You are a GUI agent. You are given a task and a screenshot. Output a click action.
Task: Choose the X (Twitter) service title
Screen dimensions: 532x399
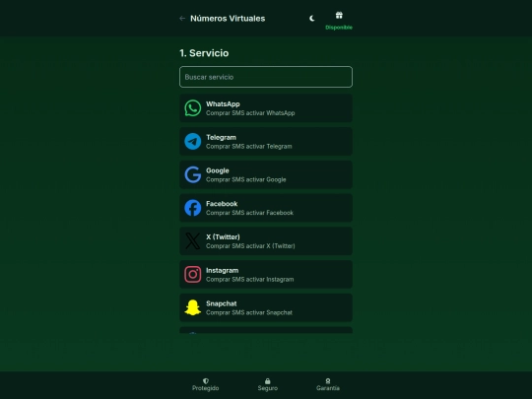click(x=223, y=237)
